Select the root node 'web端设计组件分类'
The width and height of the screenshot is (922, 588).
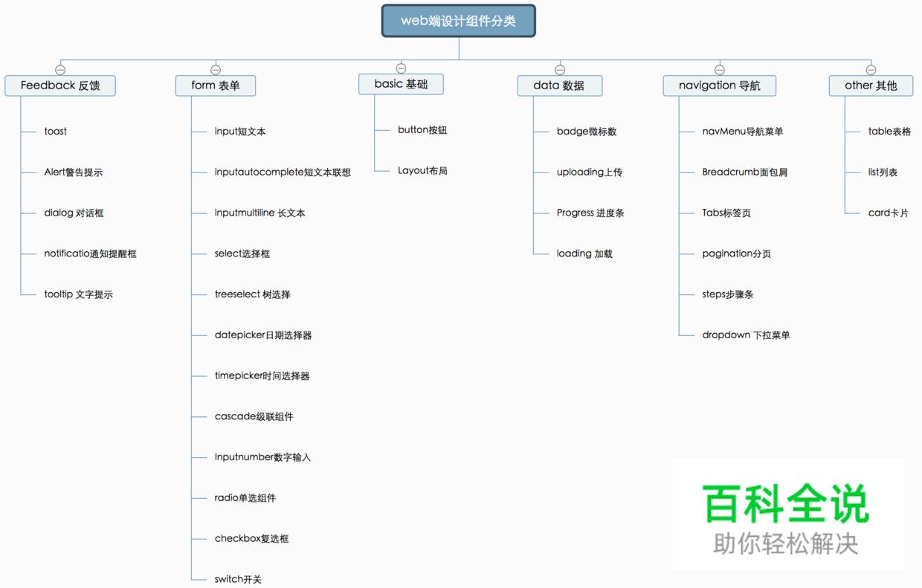click(x=458, y=21)
